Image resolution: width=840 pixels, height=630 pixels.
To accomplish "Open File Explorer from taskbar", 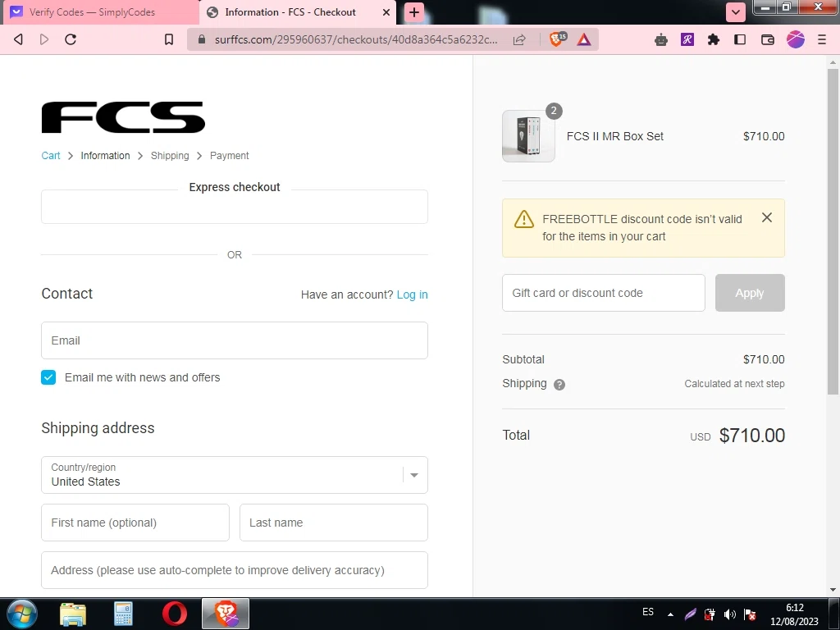I will 72,614.
